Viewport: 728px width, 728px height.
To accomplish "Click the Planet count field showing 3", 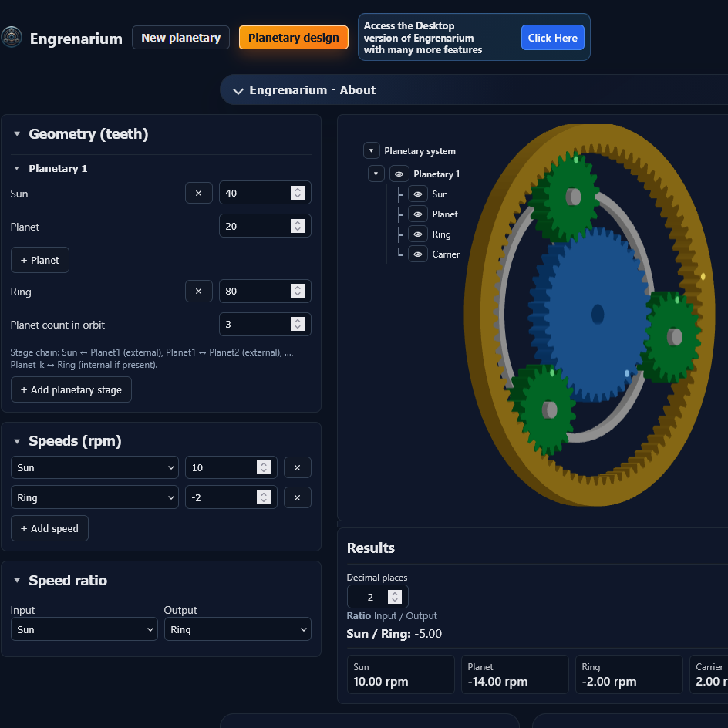I will pos(265,324).
